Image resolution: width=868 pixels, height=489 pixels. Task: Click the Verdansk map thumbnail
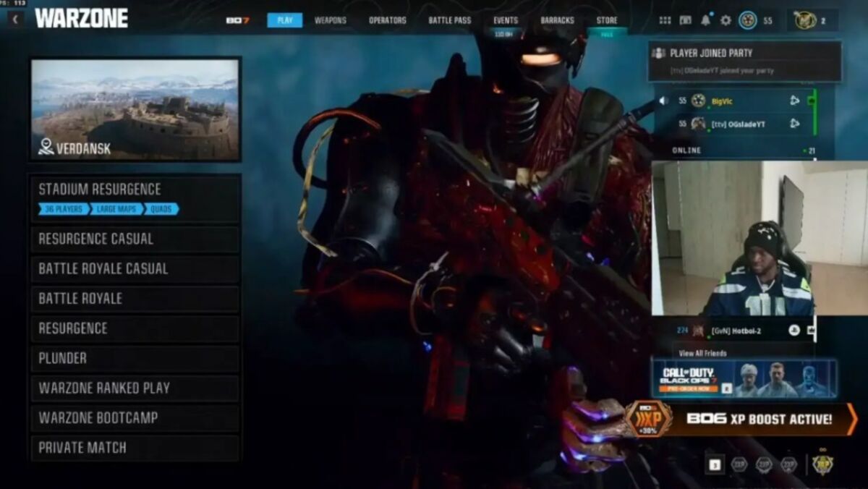(135, 109)
